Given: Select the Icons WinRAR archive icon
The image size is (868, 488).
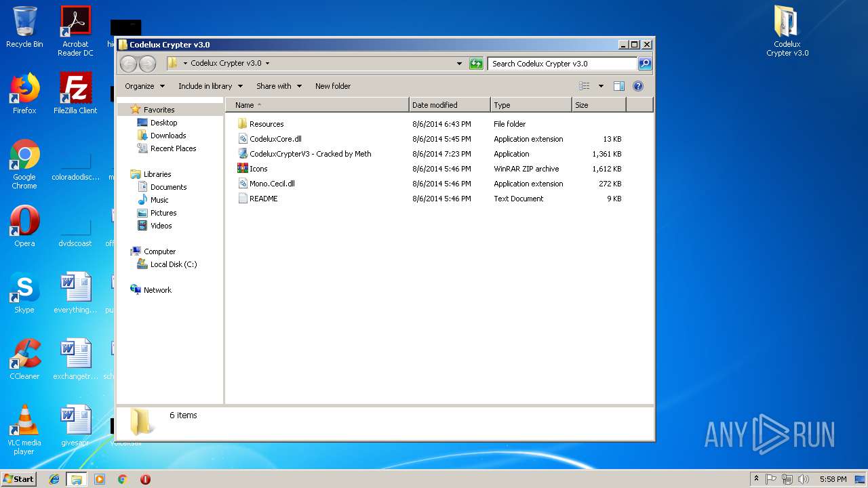Looking at the screenshot, I should click(x=242, y=169).
